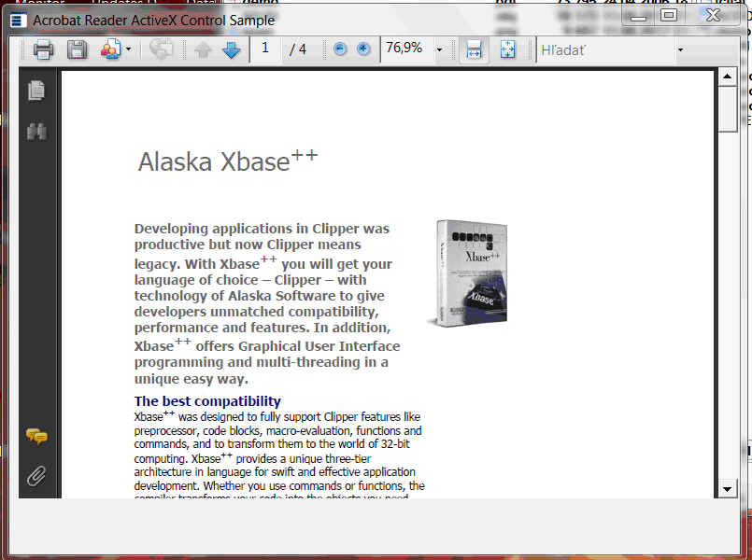
Task: Click the window system menu icon
Action: [x=19, y=21]
